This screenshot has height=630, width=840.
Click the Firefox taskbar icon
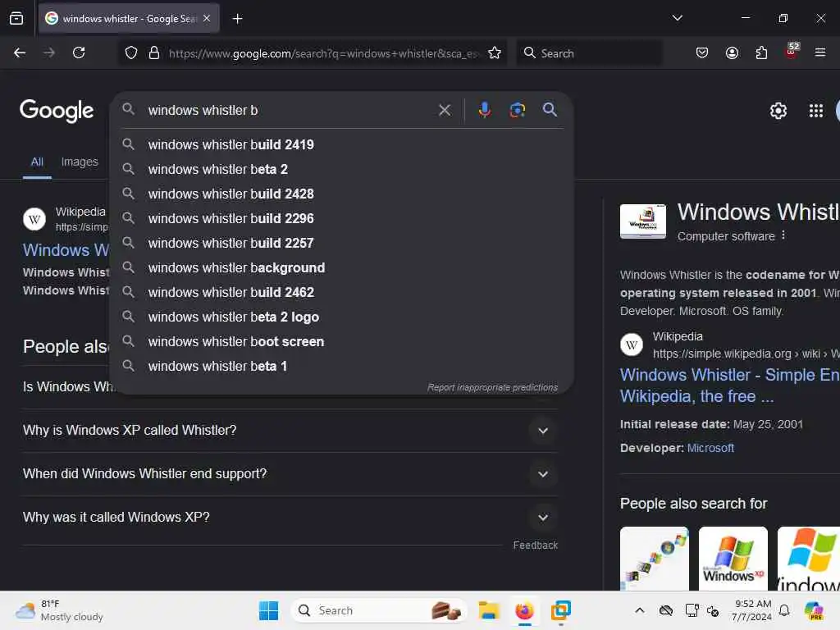pos(524,610)
